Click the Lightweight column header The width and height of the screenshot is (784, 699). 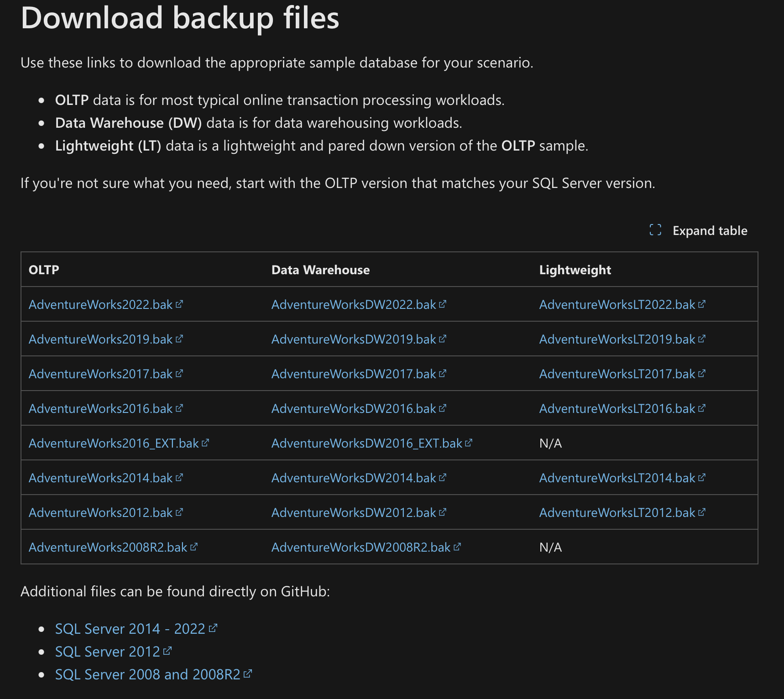click(x=575, y=270)
